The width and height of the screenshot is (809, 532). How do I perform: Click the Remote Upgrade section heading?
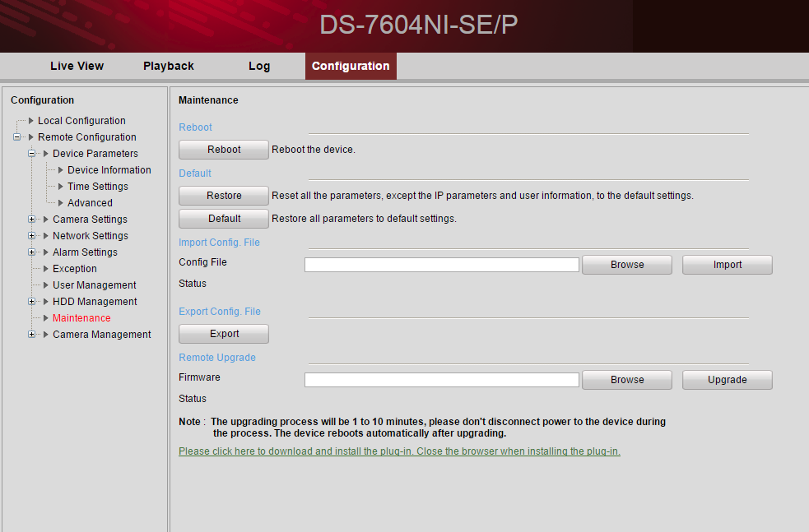(x=217, y=357)
